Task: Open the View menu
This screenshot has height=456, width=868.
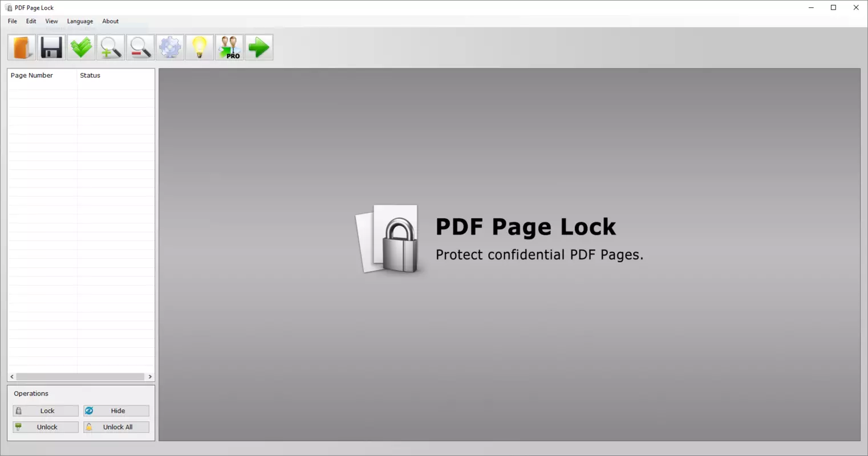Action: coord(51,21)
